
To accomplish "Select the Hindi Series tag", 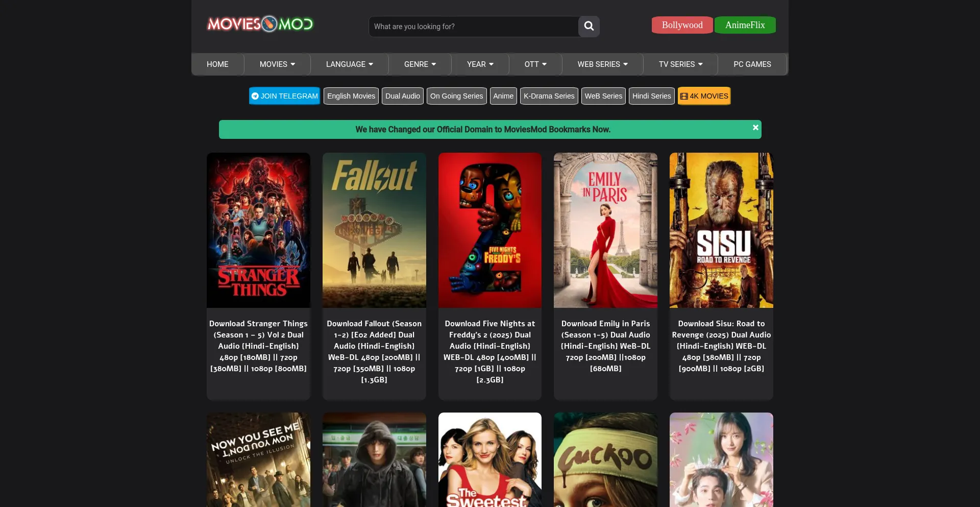I will 652,96.
